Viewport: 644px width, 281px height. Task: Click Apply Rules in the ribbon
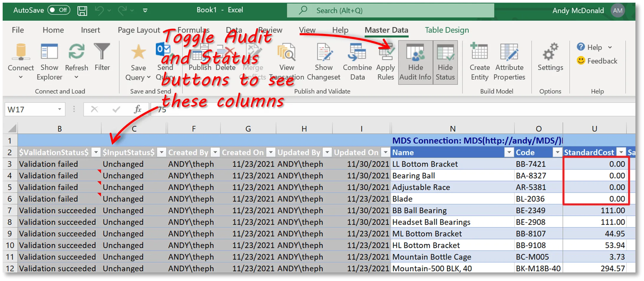pos(386,61)
